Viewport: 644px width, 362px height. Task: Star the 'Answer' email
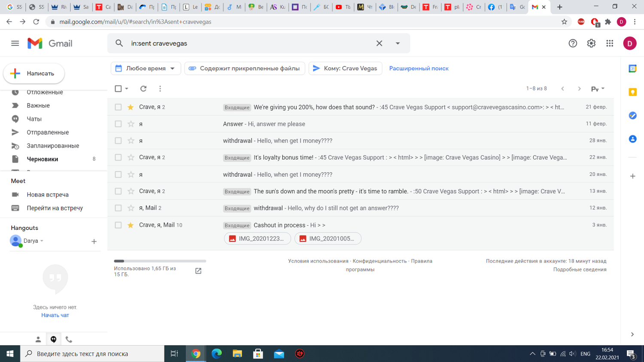pos(131,124)
